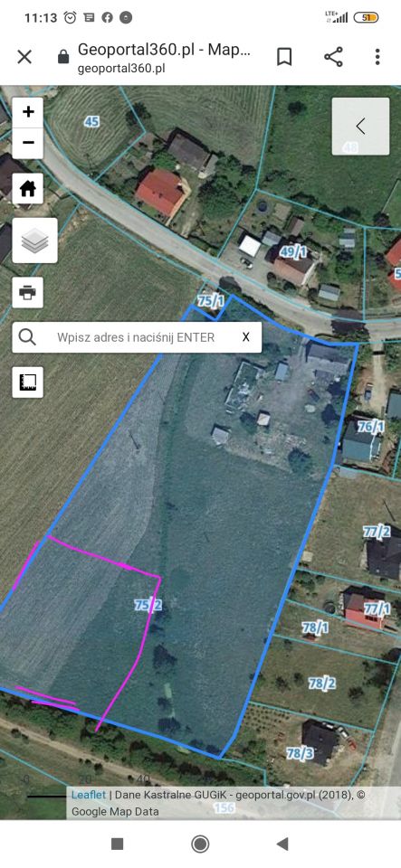401x868 pixels.
Task: Open the Leaflet attribution link
Action: pyautogui.click(x=88, y=795)
